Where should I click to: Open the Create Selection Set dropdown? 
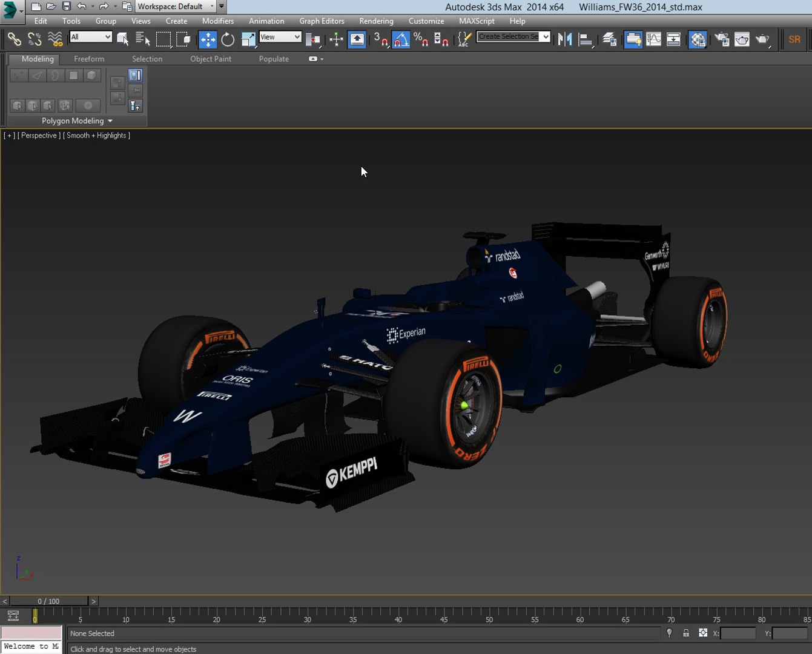pyautogui.click(x=513, y=37)
